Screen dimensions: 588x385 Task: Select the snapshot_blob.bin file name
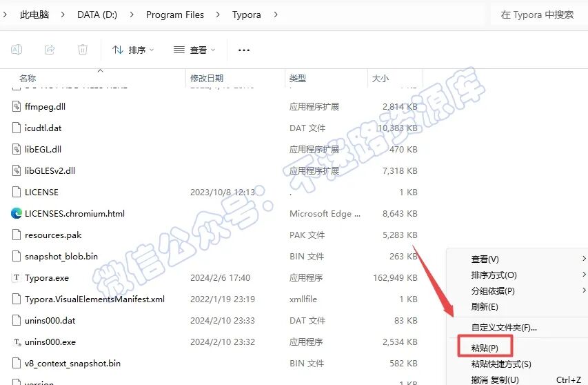click(x=61, y=256)
